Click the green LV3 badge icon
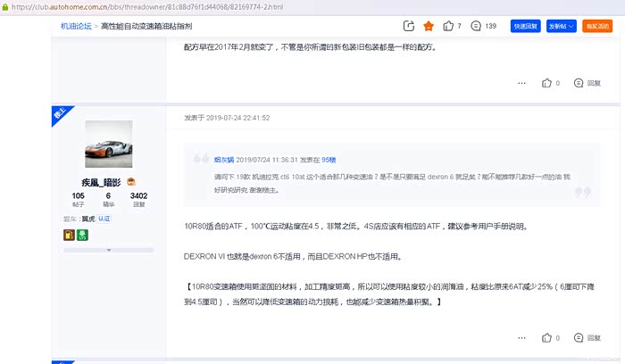The height and width of the screenshot is (364, 625). 83,235
